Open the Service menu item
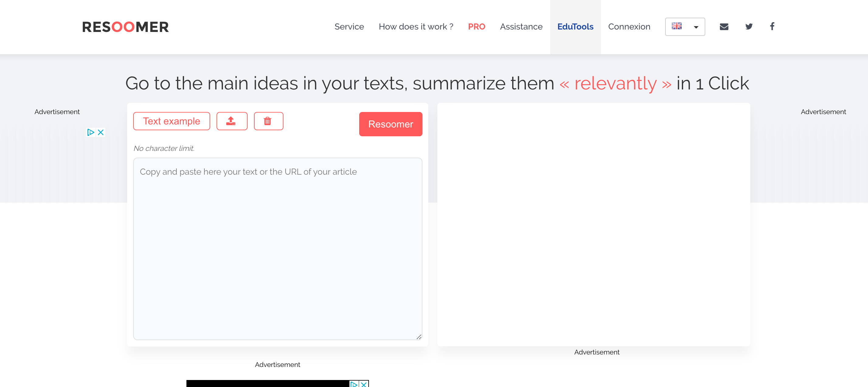This screenshot has height=387, width=868. tap(349, 27)
